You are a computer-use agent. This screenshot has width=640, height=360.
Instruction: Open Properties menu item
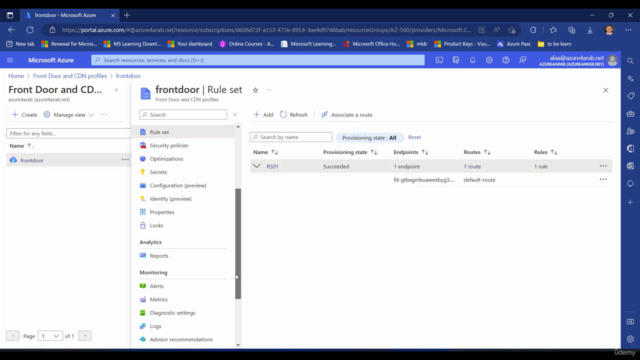pyautogui.click(x=162, y=212)
